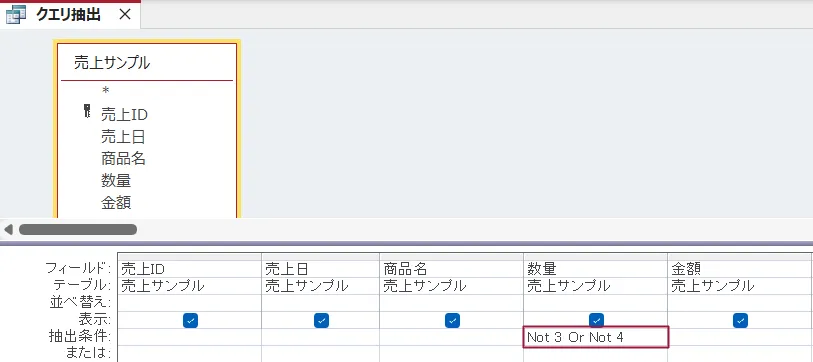Click the 抽出条件 cell under 商品名
Viewport: 813px width, 362px height.
click(x=451, y=337)
